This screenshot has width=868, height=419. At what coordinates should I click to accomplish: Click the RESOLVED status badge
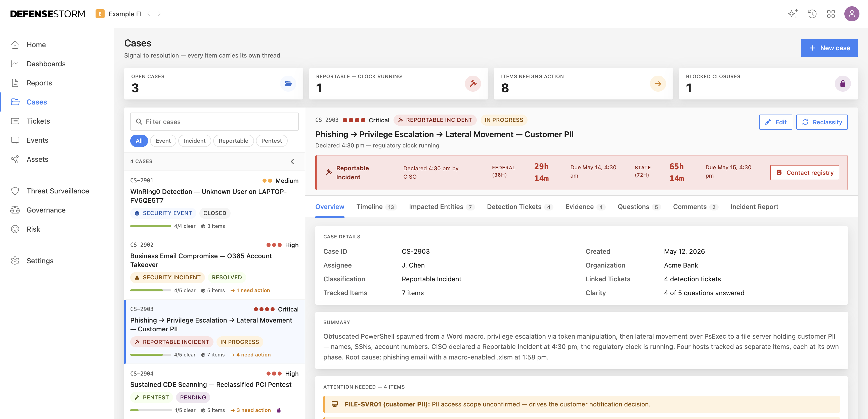[227, 277]
